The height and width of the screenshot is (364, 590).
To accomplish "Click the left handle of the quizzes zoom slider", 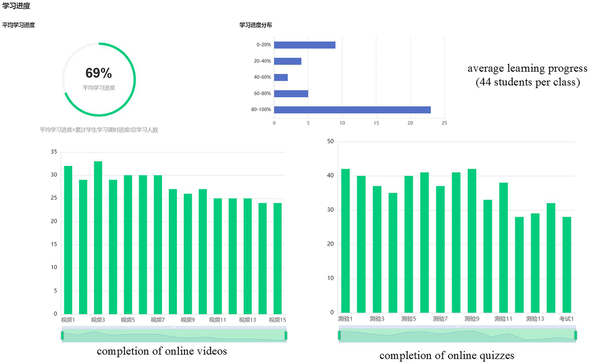I will click(x=339, y=335).
